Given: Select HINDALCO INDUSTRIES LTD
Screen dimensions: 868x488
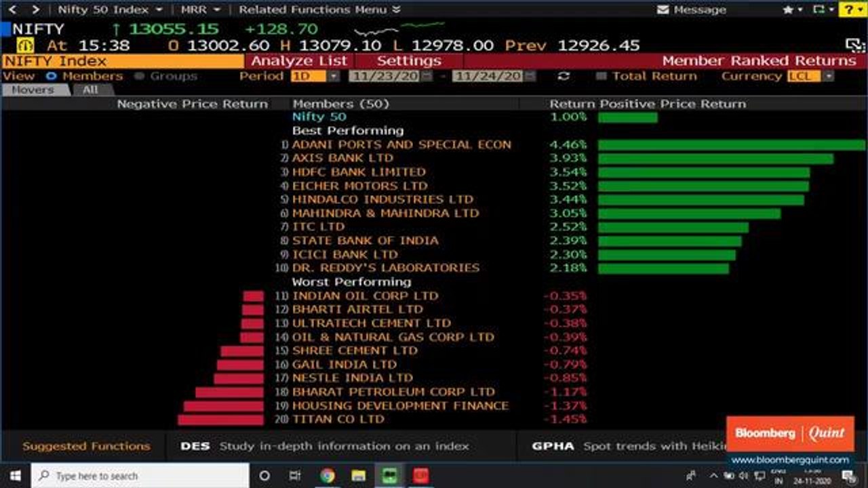Looking at the screenshot, I should 382,199.
